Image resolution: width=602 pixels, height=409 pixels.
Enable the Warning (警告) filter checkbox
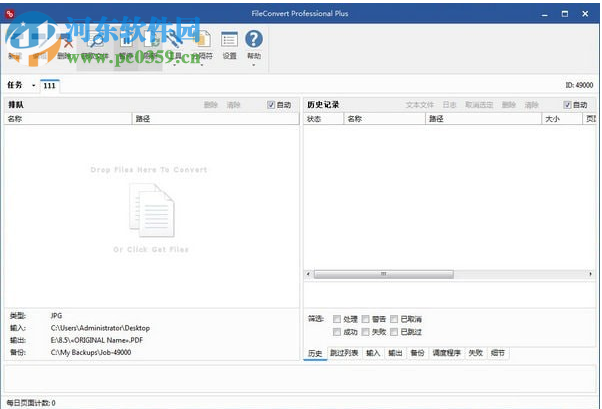coord(366,319)
